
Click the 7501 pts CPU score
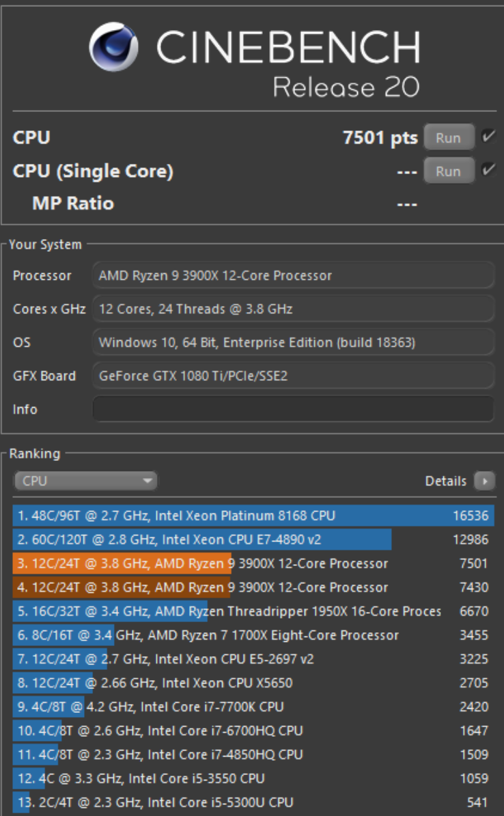click(x=381, y=136)
